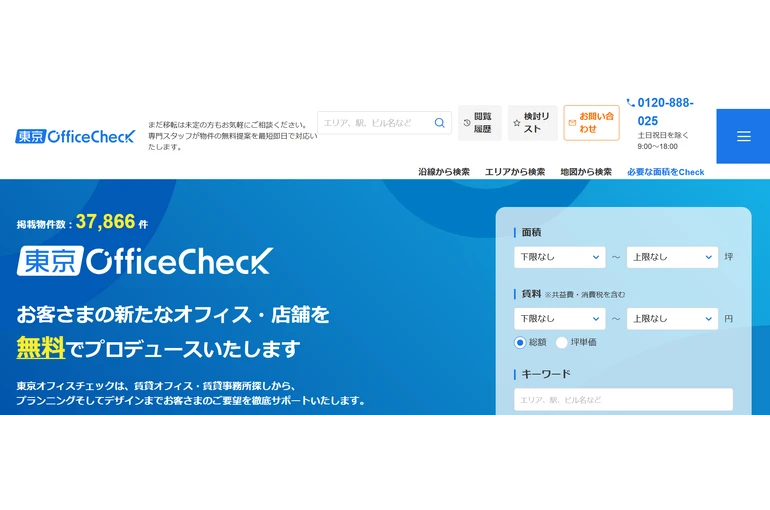
Task: Expand 面積 lower limit 下限なし dropdown
Action: [559, 257]
